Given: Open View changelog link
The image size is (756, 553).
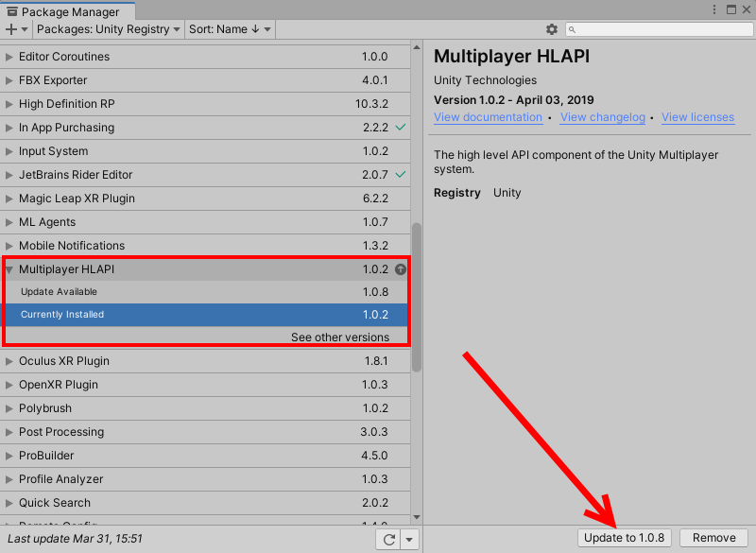Looking at the screenshot, I should point(603,117).
